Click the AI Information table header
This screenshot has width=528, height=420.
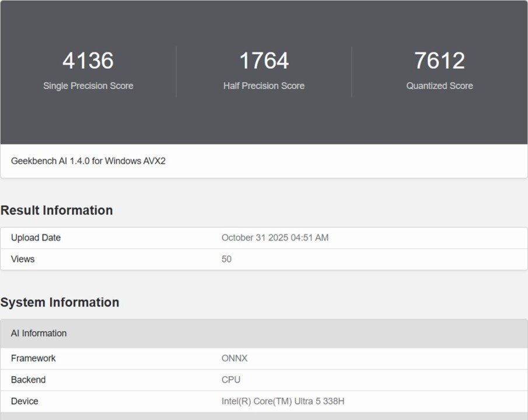(x=39, y=334)
